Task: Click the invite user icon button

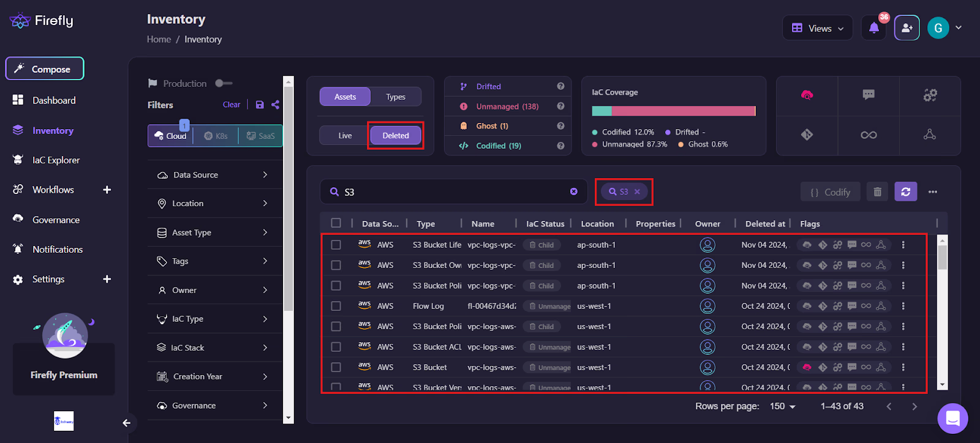Action: click(x=907, y=28)
